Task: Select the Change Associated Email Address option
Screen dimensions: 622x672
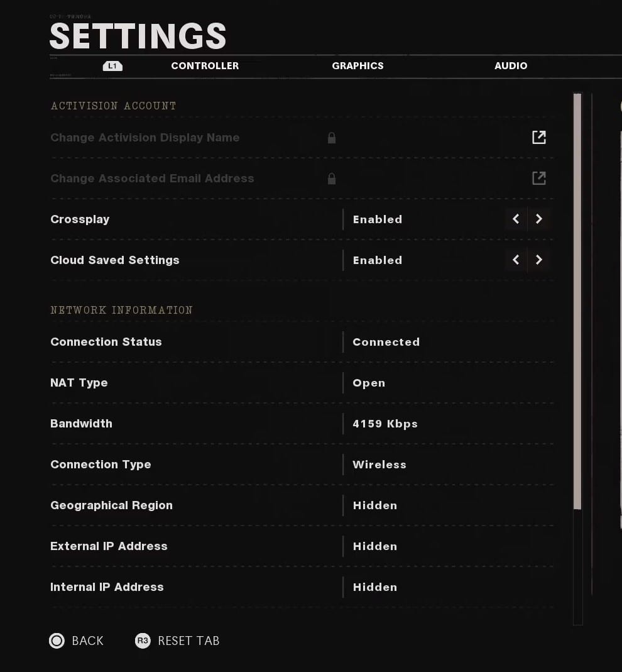Action: (152, 179)
